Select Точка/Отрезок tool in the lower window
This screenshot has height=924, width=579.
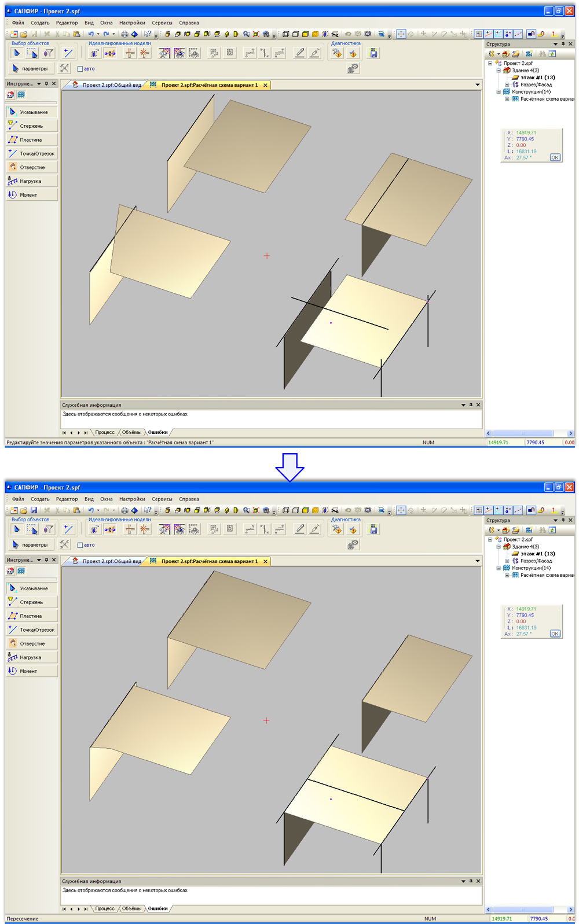click(x=31, y=630)
